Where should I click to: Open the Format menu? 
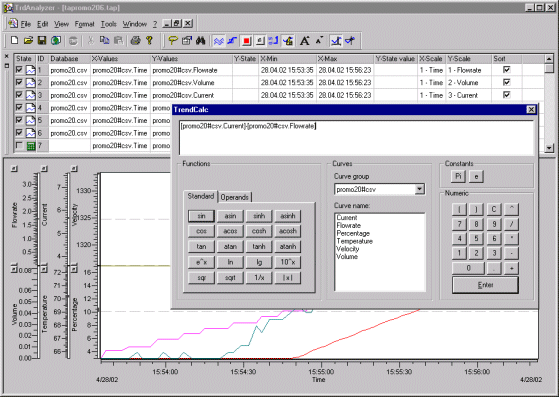point(84,24)
